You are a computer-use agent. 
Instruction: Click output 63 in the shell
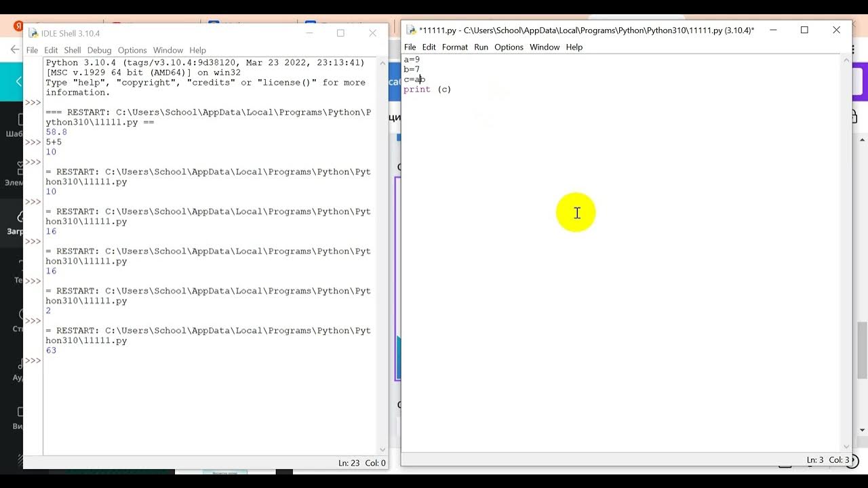point(52,350)
